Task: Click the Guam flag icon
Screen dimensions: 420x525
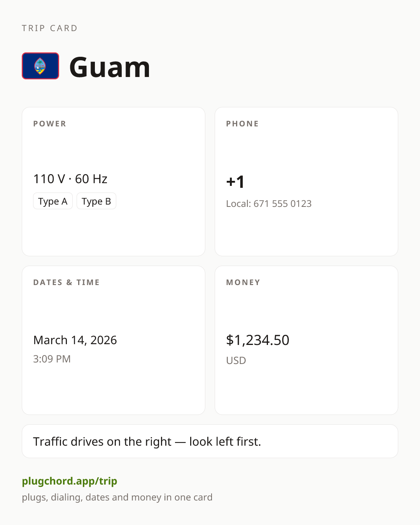Action: [40, 66]
